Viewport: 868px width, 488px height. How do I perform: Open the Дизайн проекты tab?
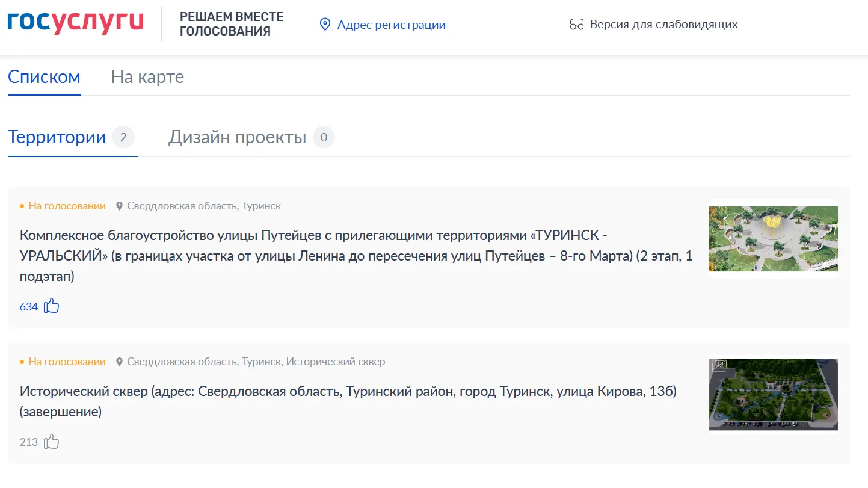251,137
